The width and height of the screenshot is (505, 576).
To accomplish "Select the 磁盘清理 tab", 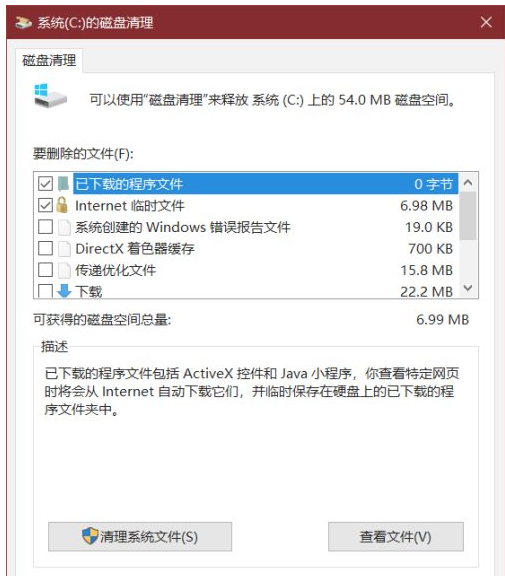I will coord(49,60).
